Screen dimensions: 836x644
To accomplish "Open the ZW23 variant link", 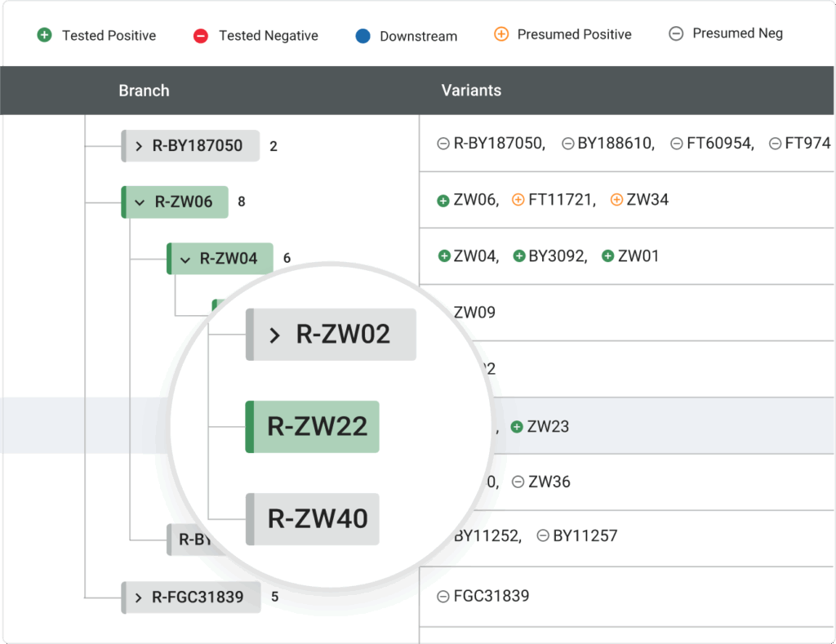I will (x=548, y=426).
